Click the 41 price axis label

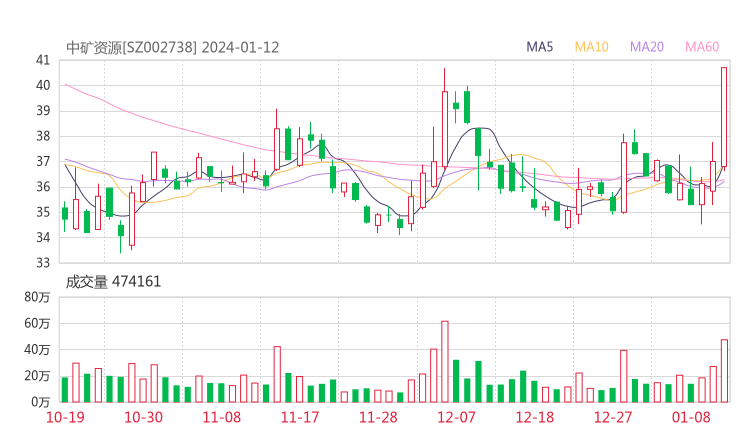pos(43,60)
